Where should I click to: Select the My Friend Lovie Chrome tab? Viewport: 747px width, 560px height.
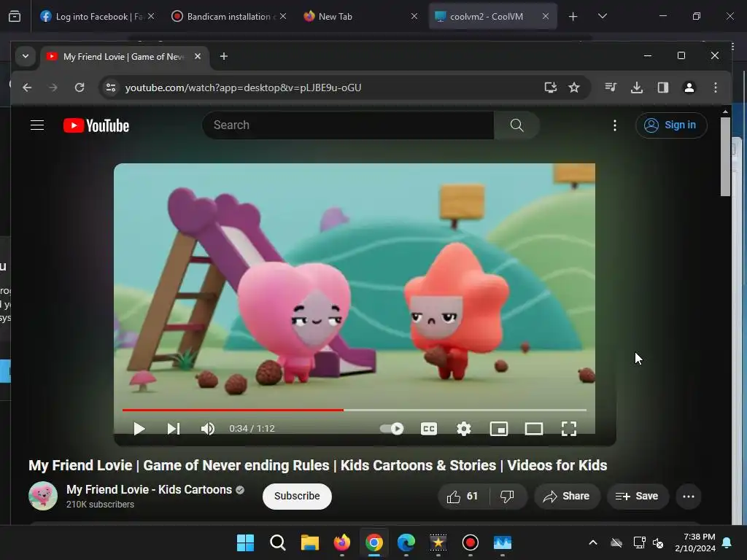click(125, 57)
